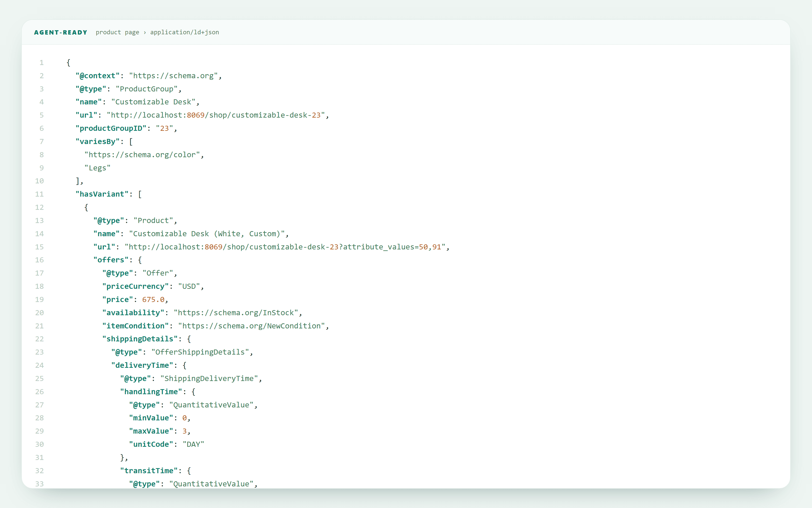Click the "priceCurrency" key
Image resolution: width=812 pixels, height=508 pixels.
(x=136, y=286)
